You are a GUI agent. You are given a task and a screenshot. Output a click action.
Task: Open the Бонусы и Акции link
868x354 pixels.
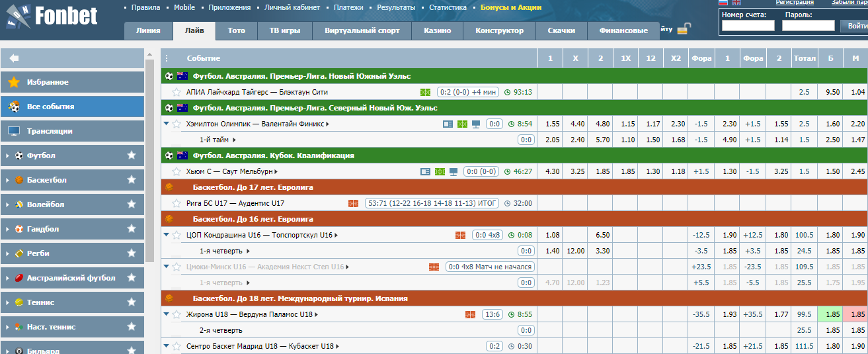(x=511, y=8)
